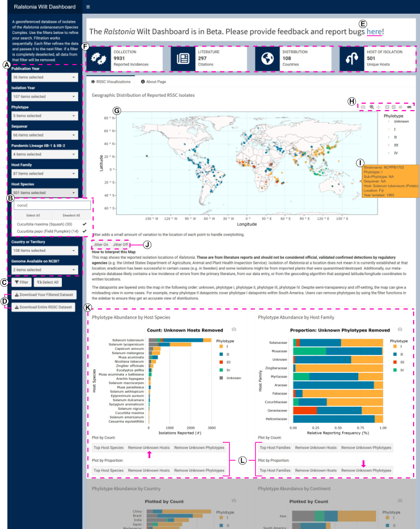420x529 pixels.
Task: Select the pan tool on map toolbar
Action: pyautogui.click(x=378, y=107)
